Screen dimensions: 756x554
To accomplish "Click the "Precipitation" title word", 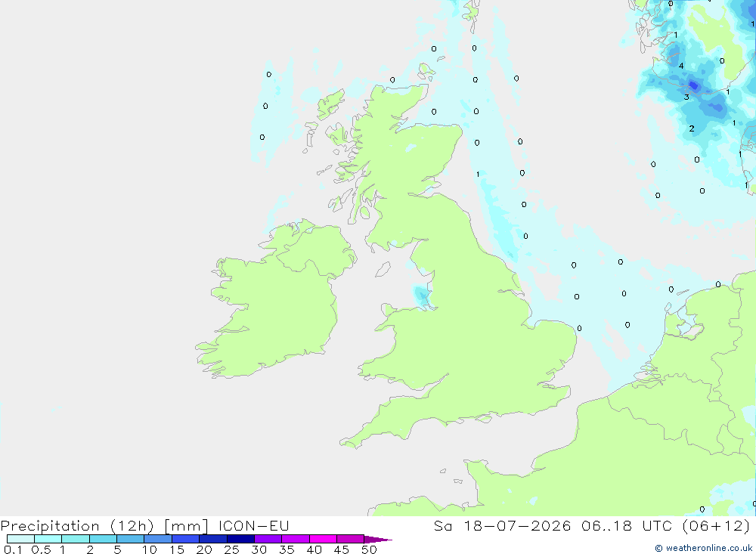I will (x=50, y=526).
